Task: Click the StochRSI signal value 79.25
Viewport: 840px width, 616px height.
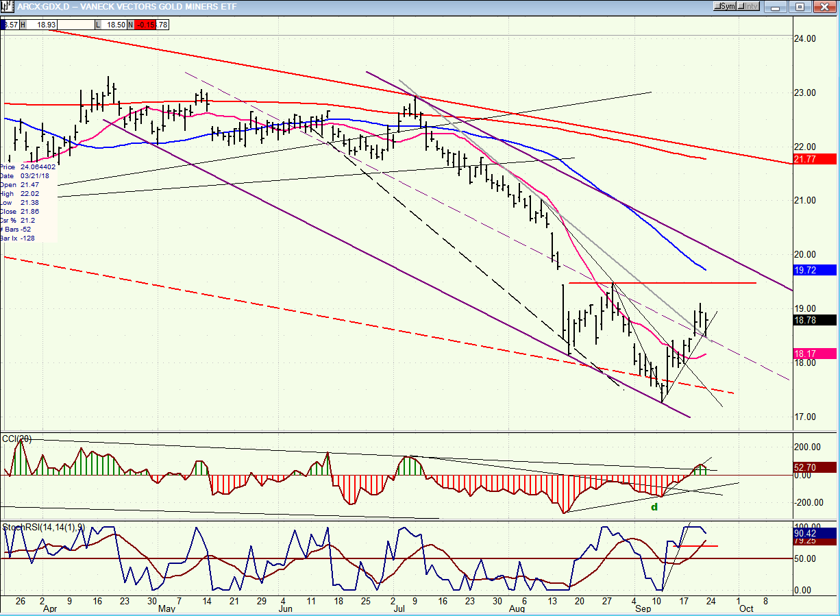Action: click(x=815, y=541)
